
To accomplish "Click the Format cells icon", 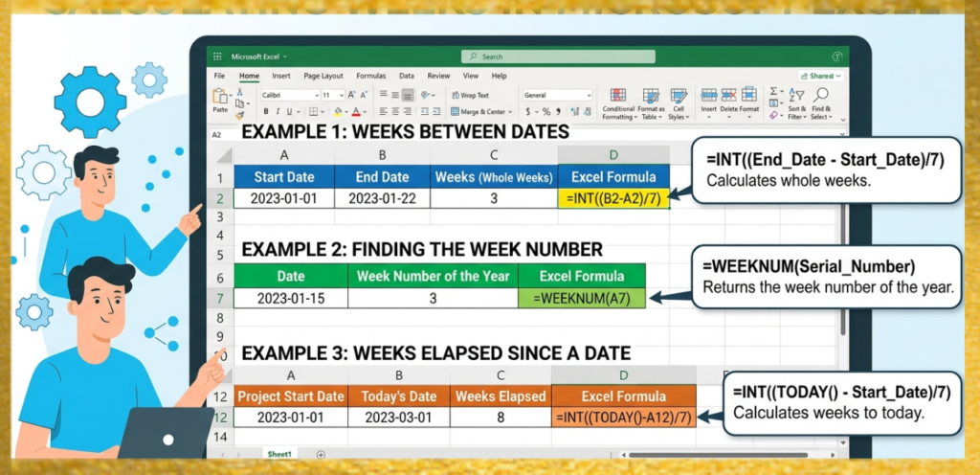I will tap(748, 95).
